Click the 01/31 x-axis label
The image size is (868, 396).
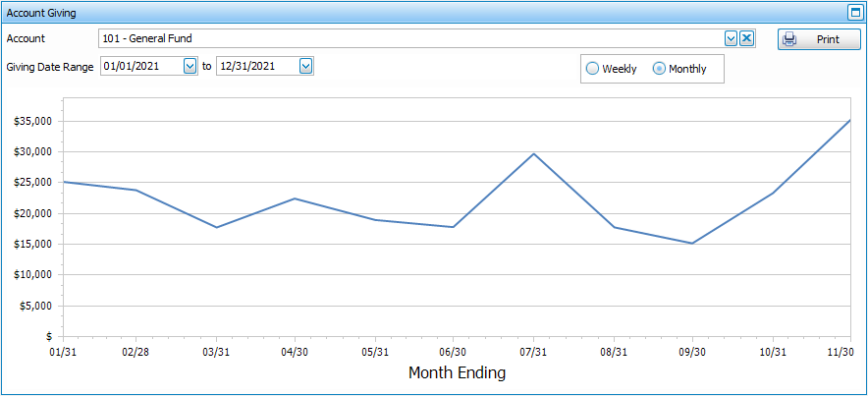pyautogui.click(x=63, y=352)
